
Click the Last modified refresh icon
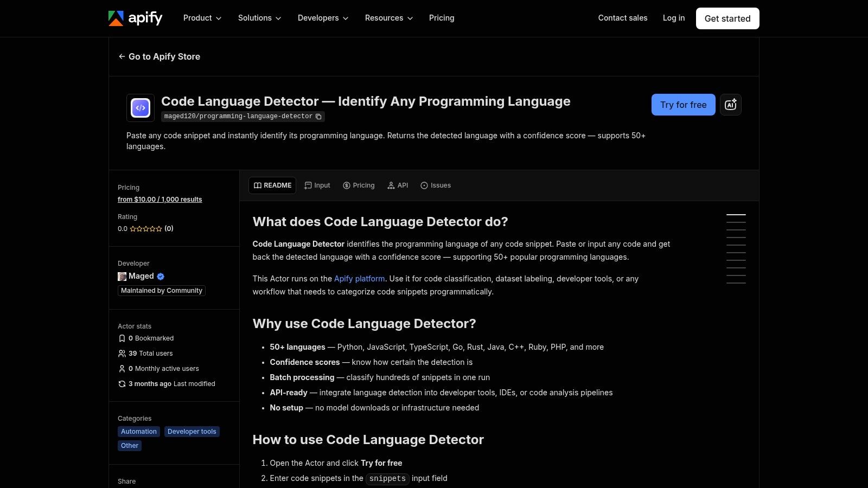click(122, 384)
